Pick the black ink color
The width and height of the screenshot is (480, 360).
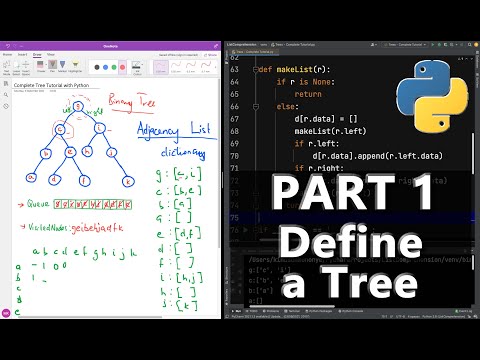click(x=97, y=67)
